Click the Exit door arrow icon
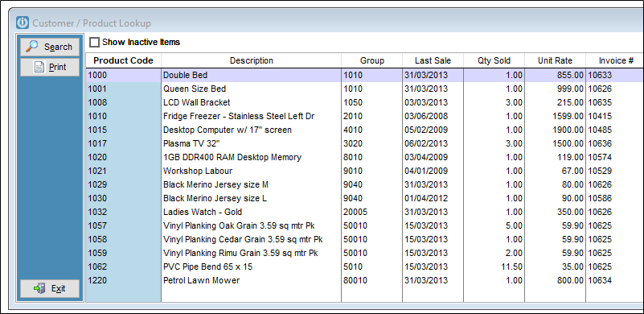Screen dimensions: 644x314 pyautogui.click(x=39, y=288)
